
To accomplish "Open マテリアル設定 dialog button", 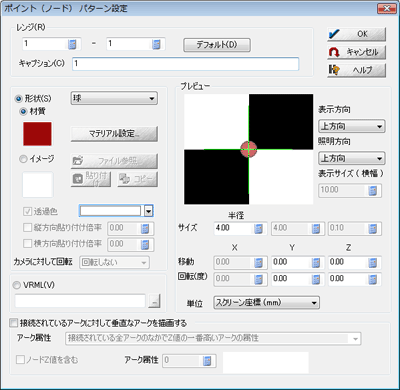I will pos(114,134).
